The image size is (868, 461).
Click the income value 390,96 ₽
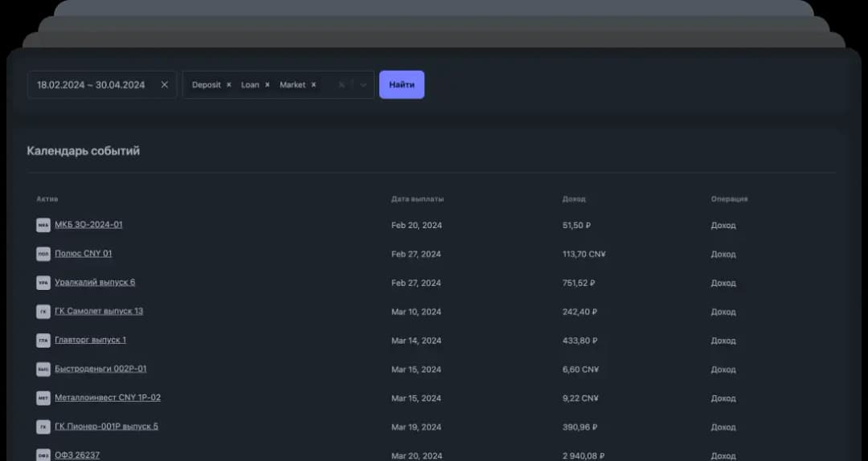click(x=579, y=426)
